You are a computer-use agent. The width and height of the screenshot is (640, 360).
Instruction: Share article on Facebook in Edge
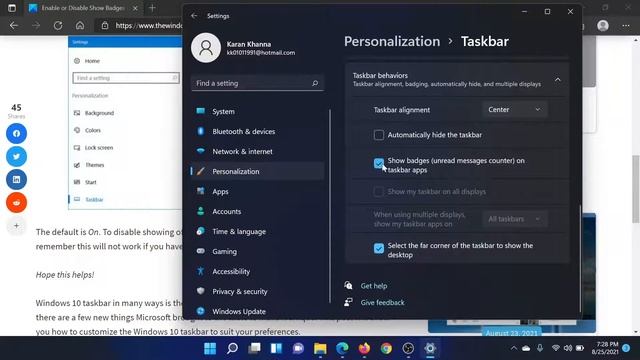[x=16, y=133]
